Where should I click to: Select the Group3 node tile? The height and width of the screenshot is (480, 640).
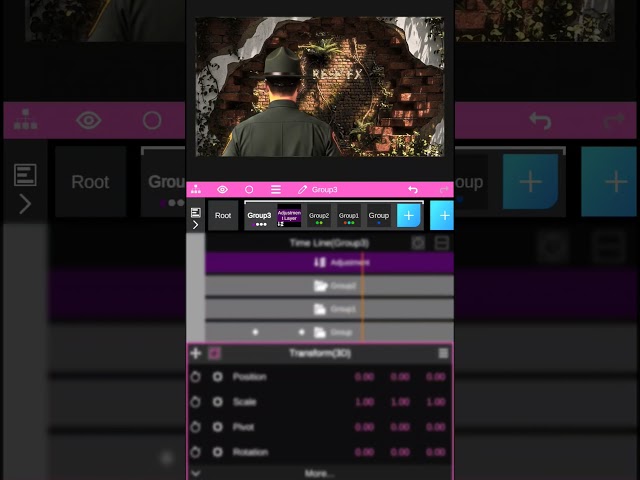[259, 216]
